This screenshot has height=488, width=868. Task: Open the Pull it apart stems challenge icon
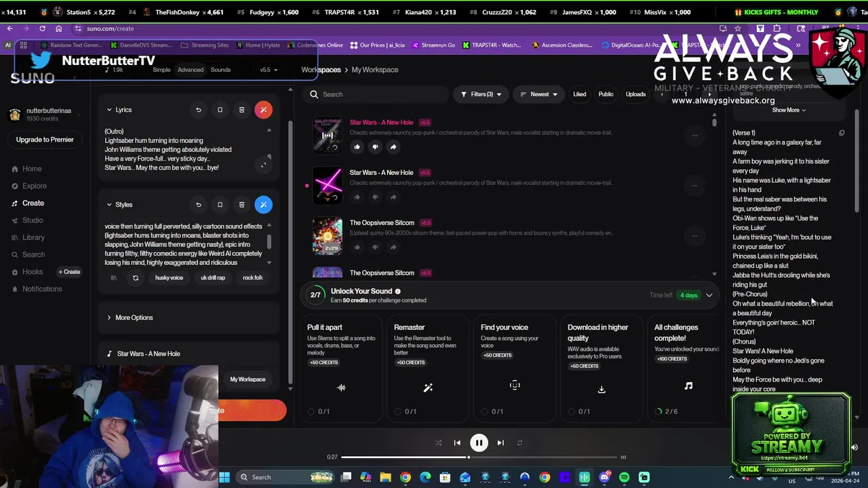click(x=341, y=388)
